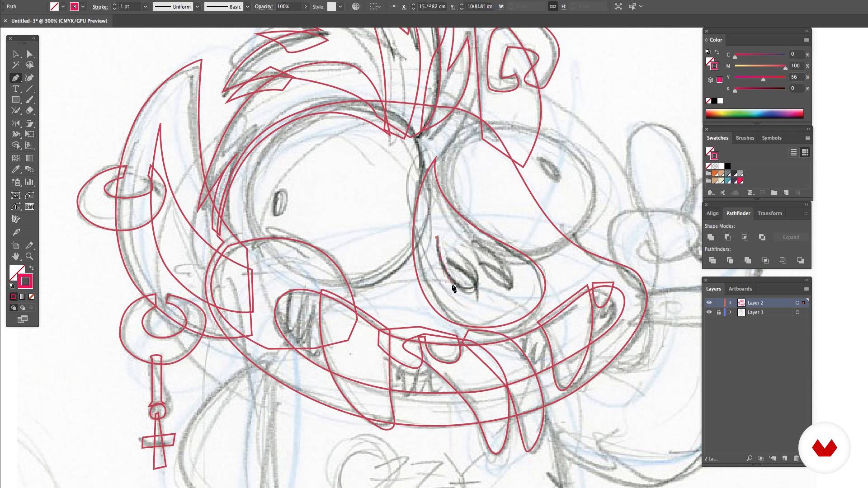Select the Selection tool arrow
868x488 pixels.
(16, 54)
